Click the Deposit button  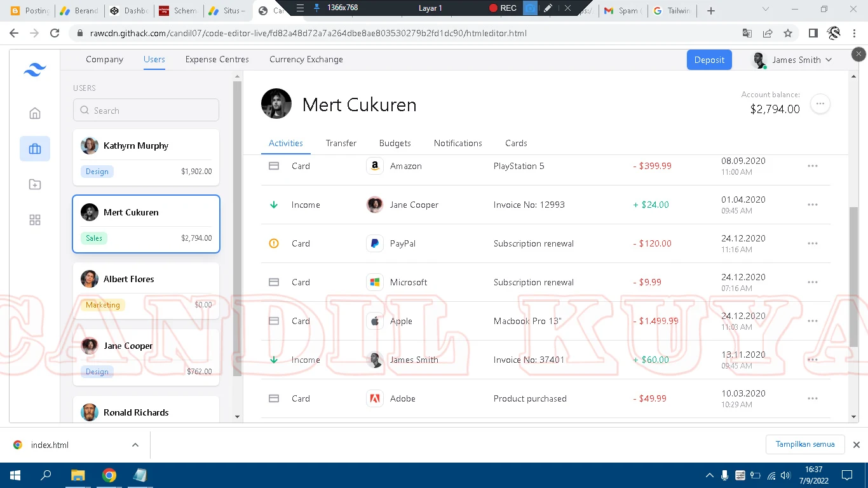click(709, 60)
